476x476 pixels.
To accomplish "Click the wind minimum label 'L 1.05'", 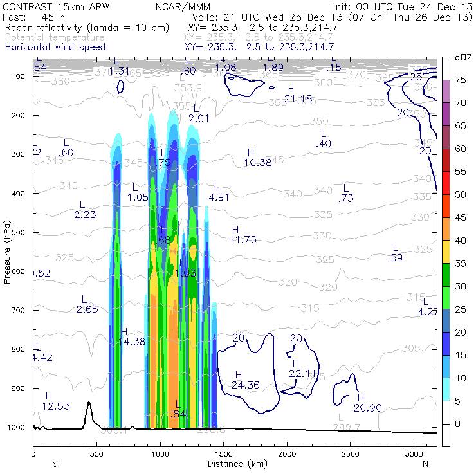I will pyautogui.click(x=138, y=192).
